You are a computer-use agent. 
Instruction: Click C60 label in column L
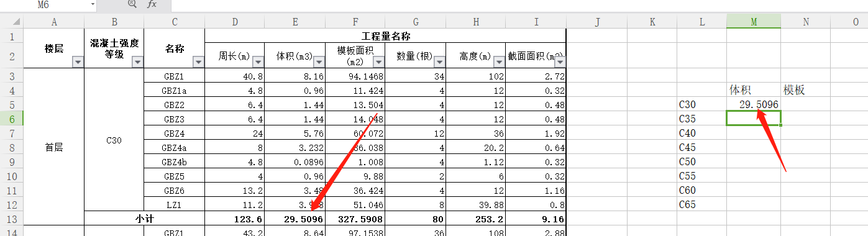coord(687,191)
